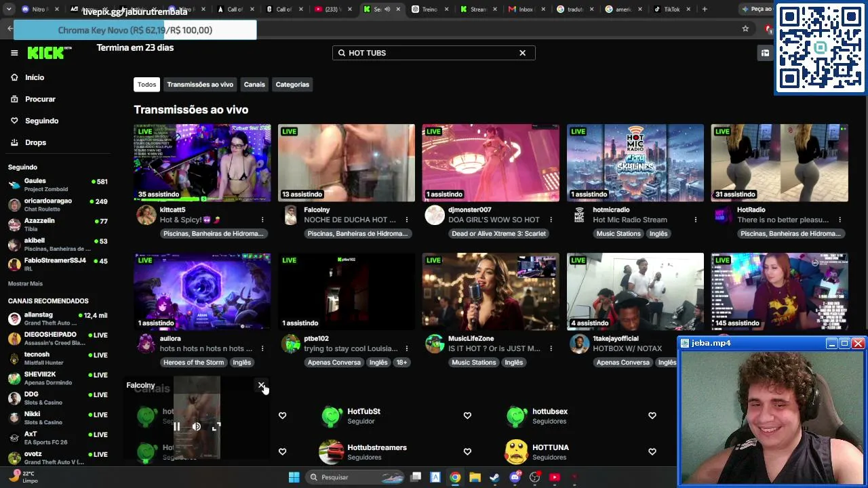The width and height of the screenshot is (868, 488).
Task: Open options menu for djmonster007 stream
Action: tap(551, 220)
